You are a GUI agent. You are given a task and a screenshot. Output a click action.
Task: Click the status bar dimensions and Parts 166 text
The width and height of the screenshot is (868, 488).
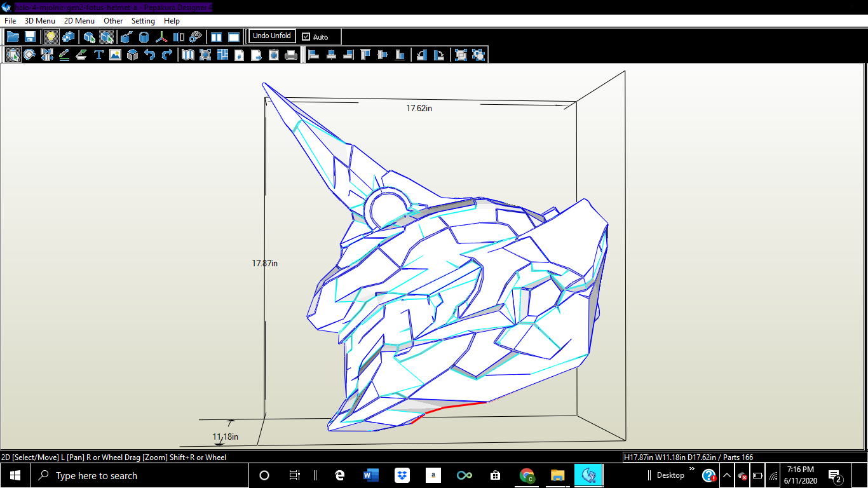pos(687,457)
